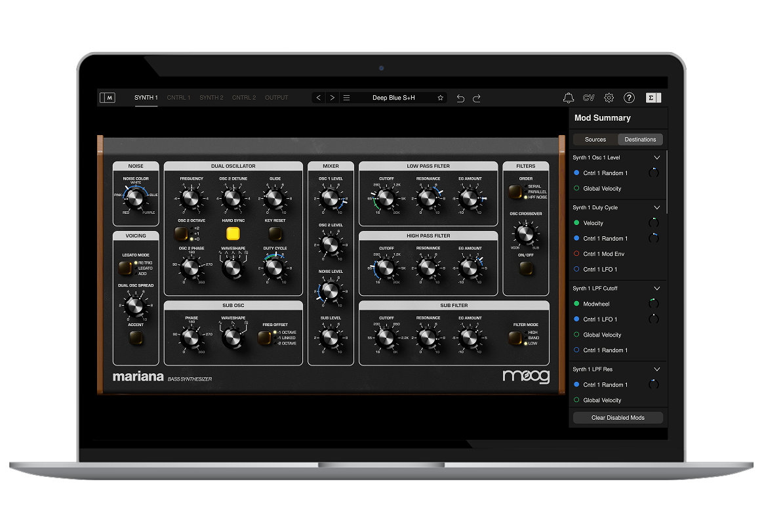The image size is (764, 532).
Task: Click the mod amount dial for Modwheel
Action: pyautogui.click(x=654, y=304)
